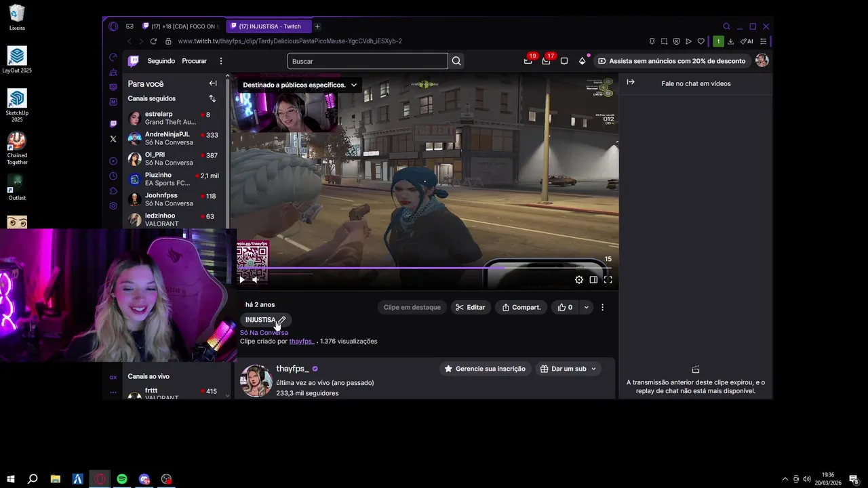Go to the Seguindo page
868x488 pixels.
(161, 61)
